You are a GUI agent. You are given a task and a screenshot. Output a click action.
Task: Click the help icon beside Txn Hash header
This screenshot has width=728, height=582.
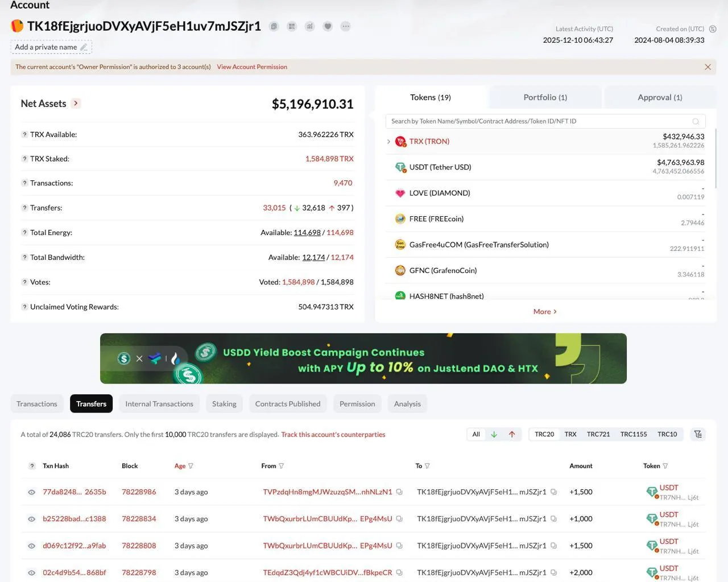point(32,466)
